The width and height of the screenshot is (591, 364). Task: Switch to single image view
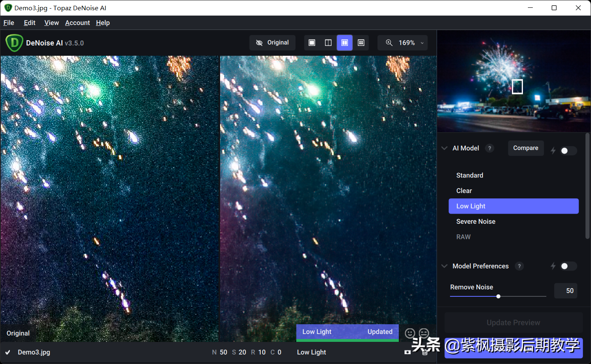pyautogui.click(x=312, y=43)
